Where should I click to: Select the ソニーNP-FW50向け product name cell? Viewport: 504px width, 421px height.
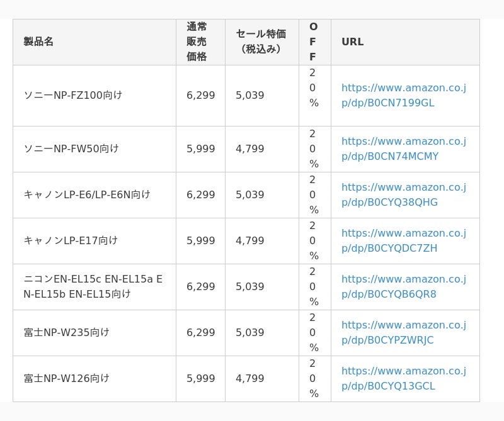pyautogui.click(x=94, y=149)
